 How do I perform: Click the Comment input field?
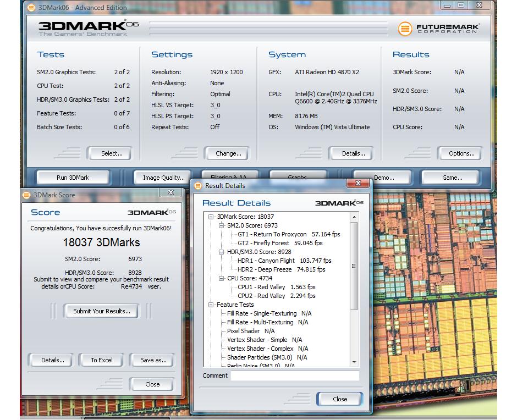295,375
